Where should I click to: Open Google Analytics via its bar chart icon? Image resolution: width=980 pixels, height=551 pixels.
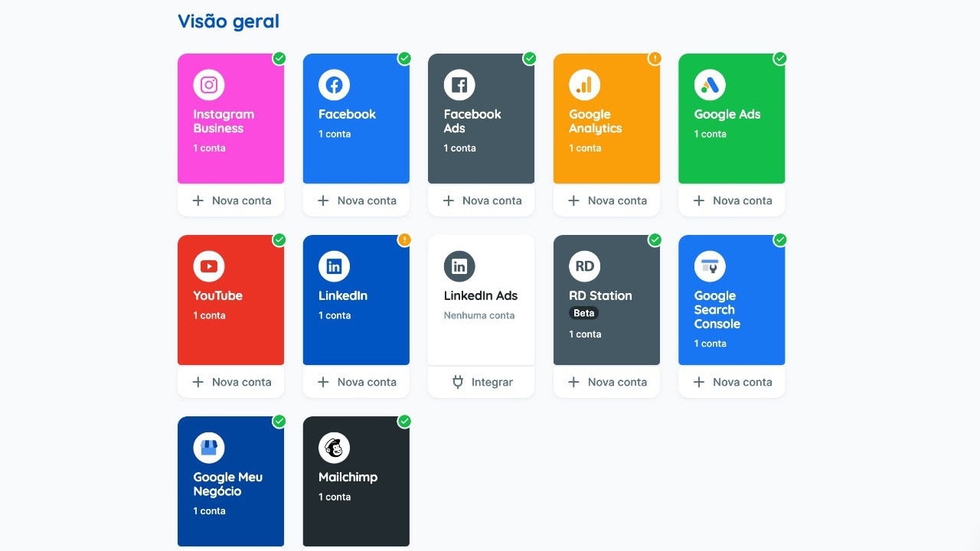(585, 85)
